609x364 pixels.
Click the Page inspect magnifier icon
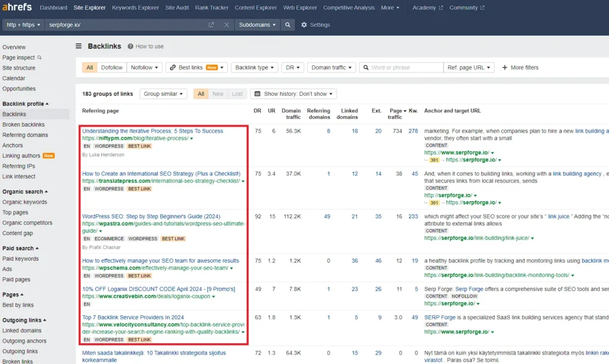pos(39,58)
